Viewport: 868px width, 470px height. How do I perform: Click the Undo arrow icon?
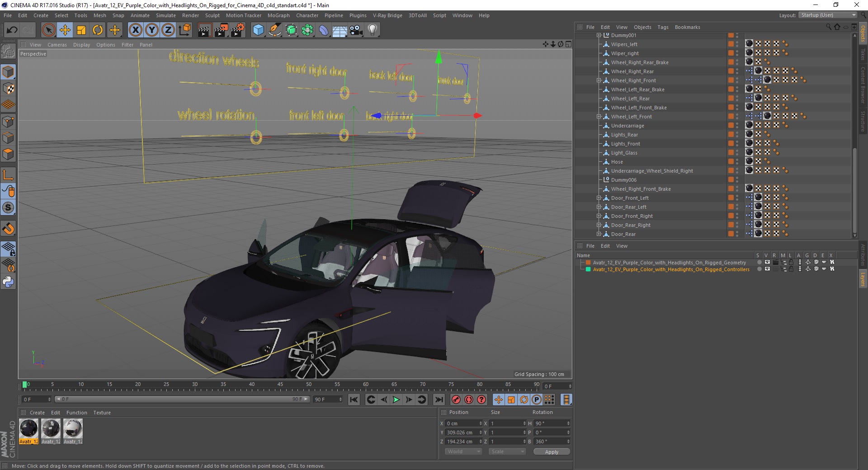tap(12, 30)
